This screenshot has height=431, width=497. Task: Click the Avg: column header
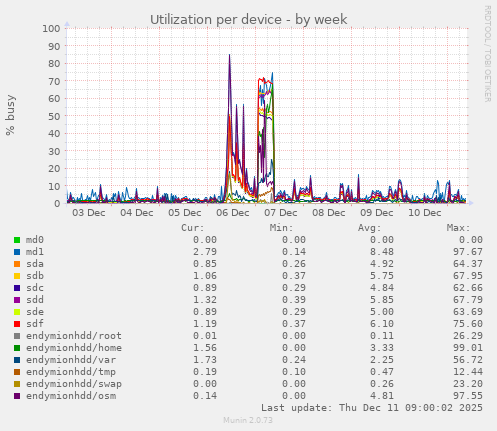pos(369,228)
